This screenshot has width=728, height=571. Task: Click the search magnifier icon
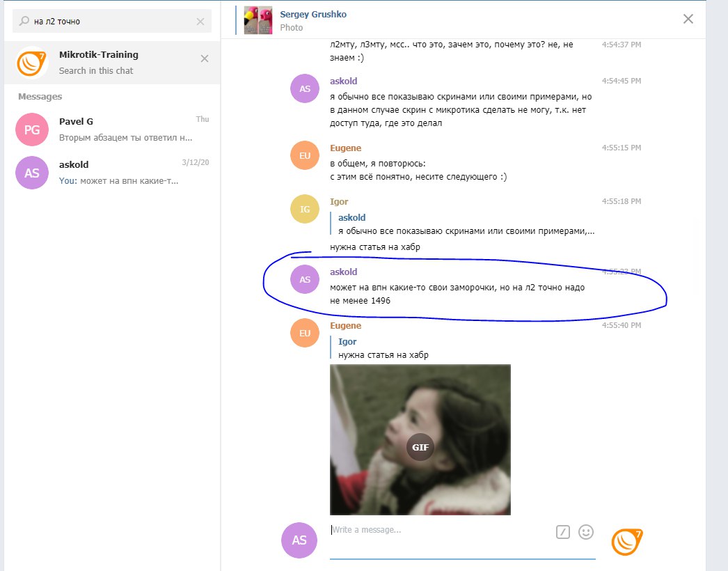click(x=24, y=21)
